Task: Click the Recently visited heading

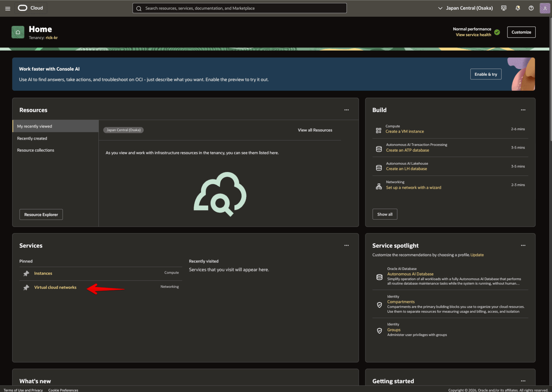Action: [x=204, y=261]
